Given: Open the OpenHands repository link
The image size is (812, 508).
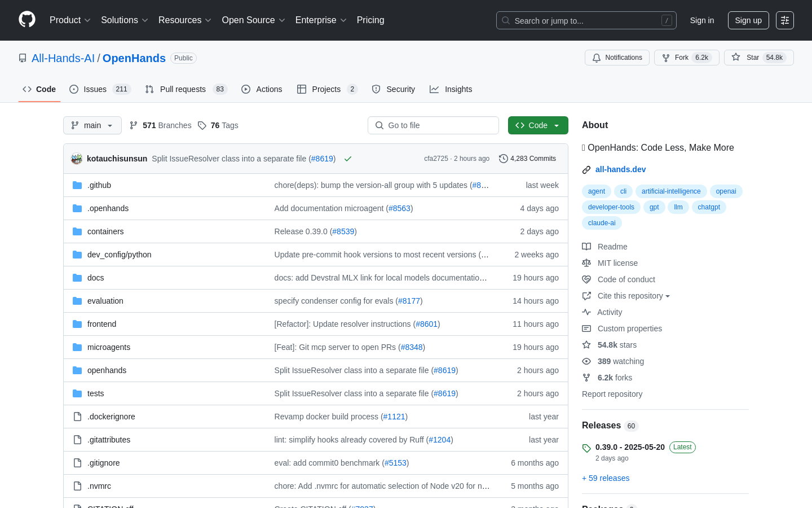Looking at the screenshot, I should [134, 58].
